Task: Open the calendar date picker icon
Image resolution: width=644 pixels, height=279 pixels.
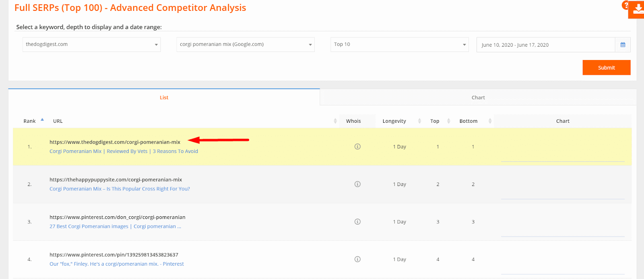Action: pyautogui.click(x=623, y=45)
